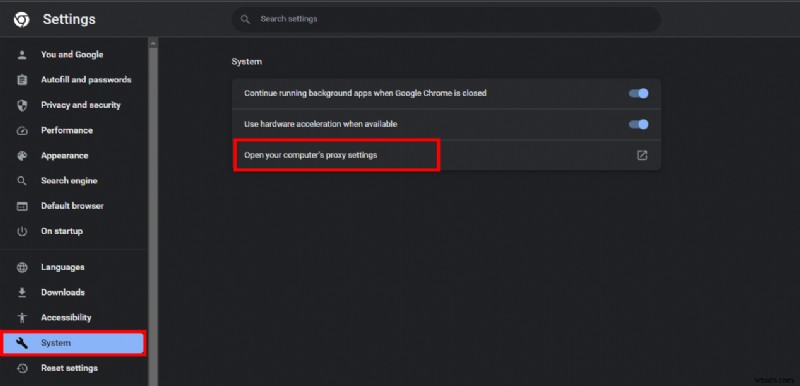Click the Downloads arrow icon
This screenshot has width=800, height=386.
(x=22, y=292)
